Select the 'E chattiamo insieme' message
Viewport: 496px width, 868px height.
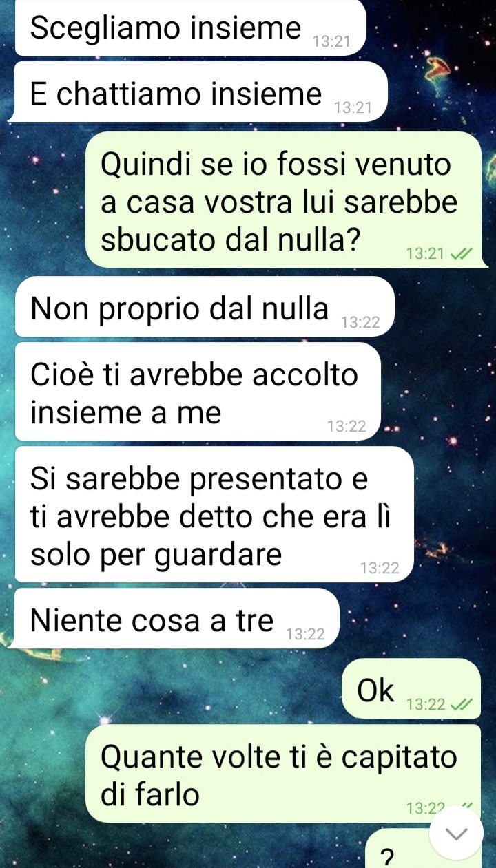201,92
